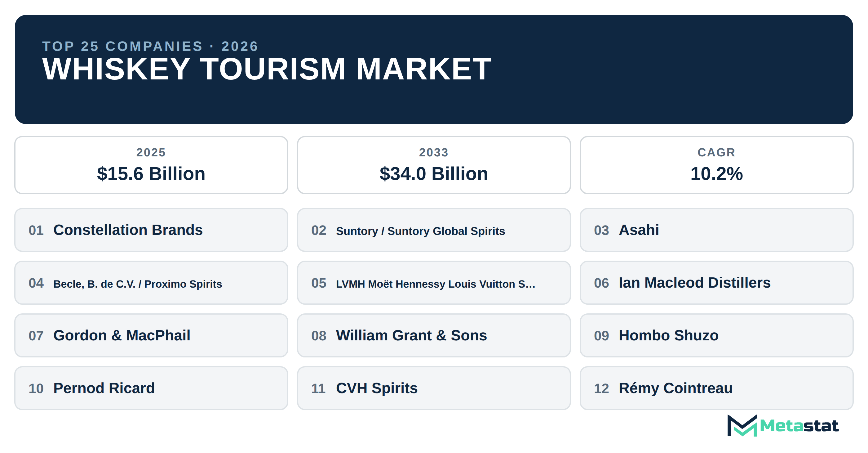Click the Hombo Shuzo card
868x453 pixels.
[x=716, y=336]
